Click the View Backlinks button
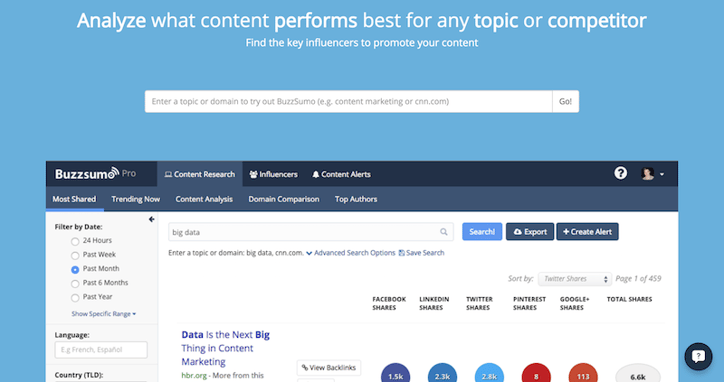The image size is (724, 382). click(329, 368)
